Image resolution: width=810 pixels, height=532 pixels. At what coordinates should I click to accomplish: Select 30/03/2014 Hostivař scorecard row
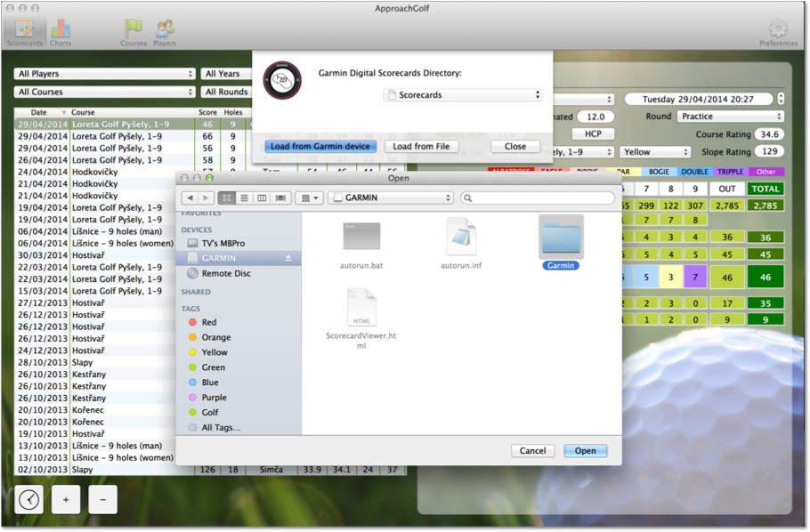(95, 255)
